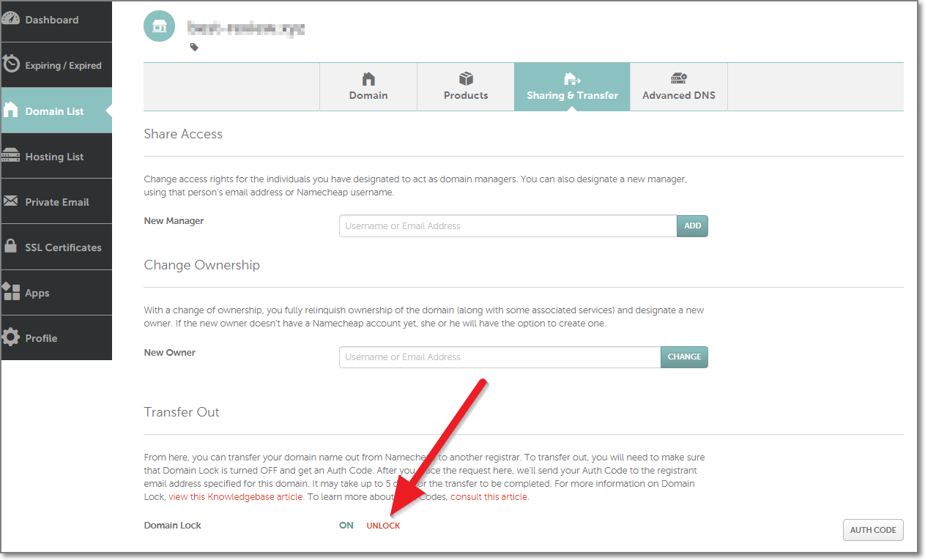Open the Dashboard gauge icon
The image size is (925, 560).
11,19
